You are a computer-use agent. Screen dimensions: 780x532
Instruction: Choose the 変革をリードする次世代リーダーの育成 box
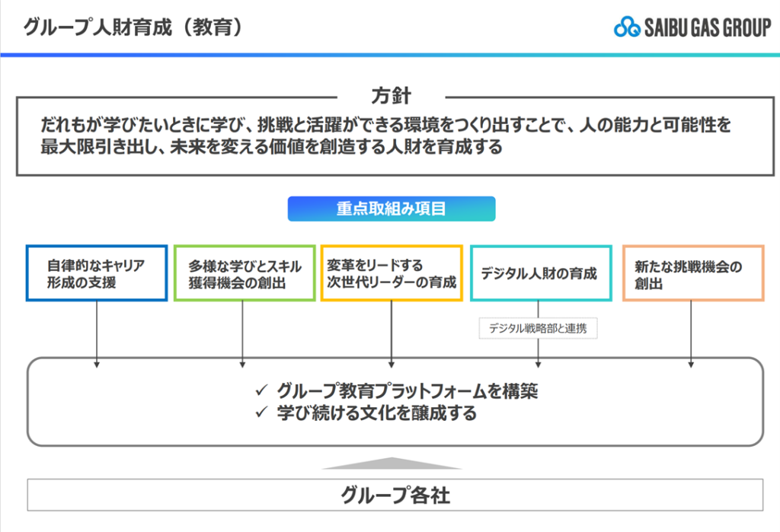(392, 273)
